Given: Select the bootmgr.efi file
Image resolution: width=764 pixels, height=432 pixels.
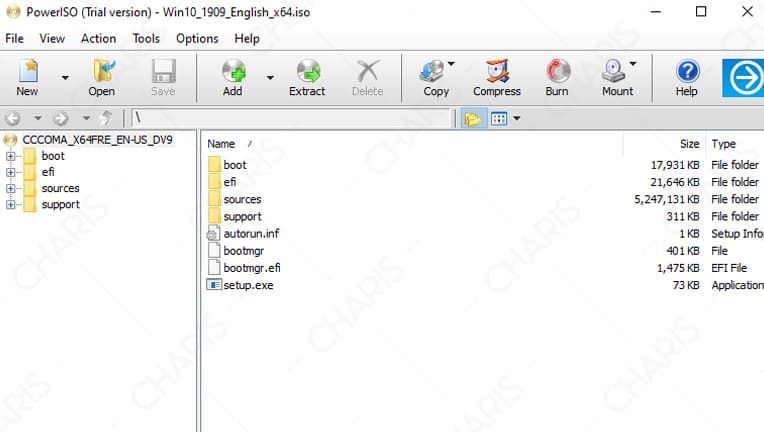Looking at the screenshot, I should pyautogui.click(x=252, y=268).
